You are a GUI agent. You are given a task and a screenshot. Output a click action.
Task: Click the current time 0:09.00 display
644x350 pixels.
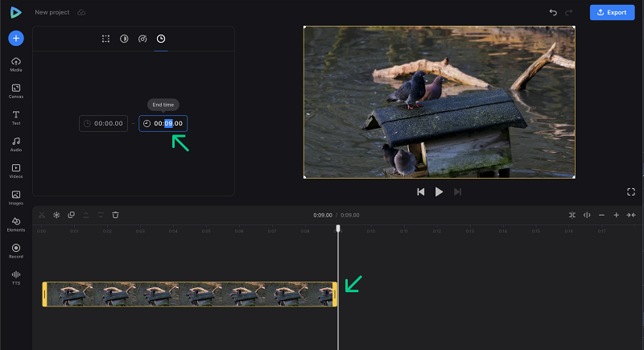pos(323,215)
